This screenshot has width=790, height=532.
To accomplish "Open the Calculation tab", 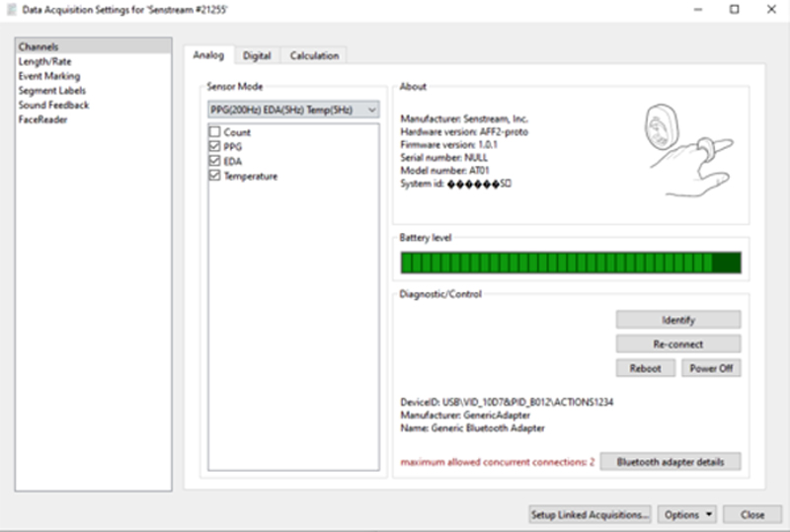I will tap(314, 56).
